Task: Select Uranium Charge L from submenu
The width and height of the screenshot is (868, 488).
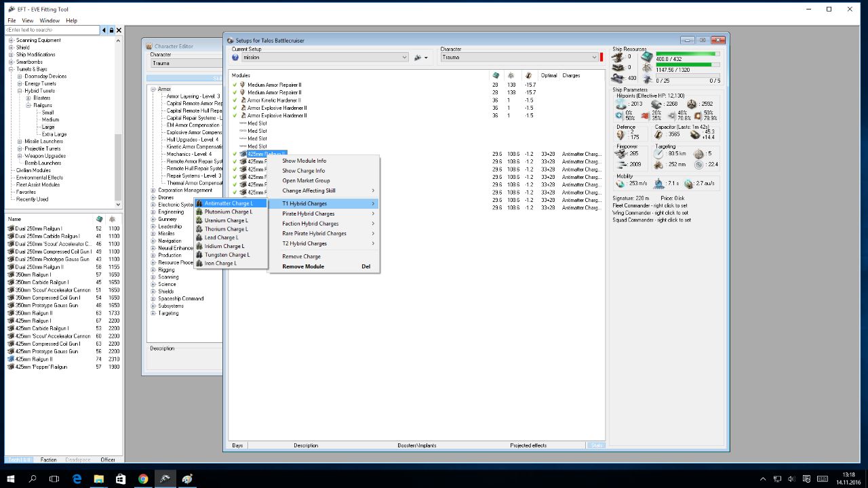Action: (x=226, y=220)
